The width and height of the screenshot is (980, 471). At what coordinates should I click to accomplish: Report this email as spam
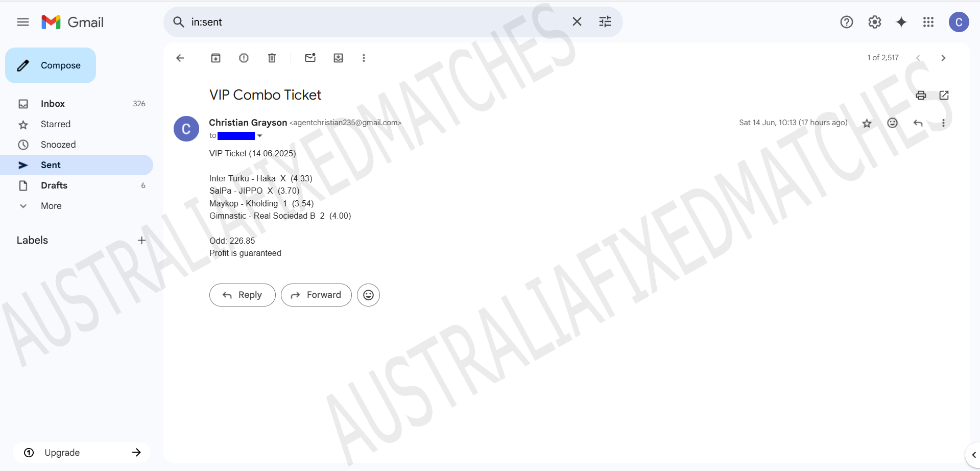click(x=244, y=58)
